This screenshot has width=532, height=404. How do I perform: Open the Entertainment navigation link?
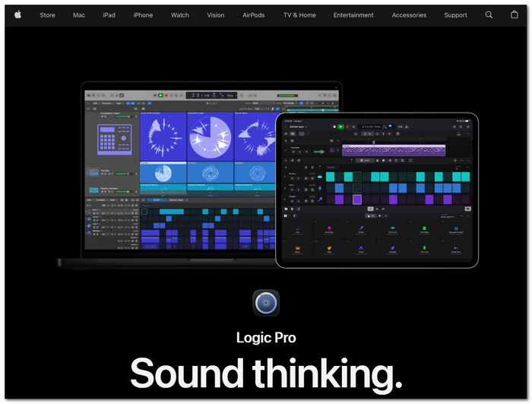pyautogui.click(x=353, y=15)
